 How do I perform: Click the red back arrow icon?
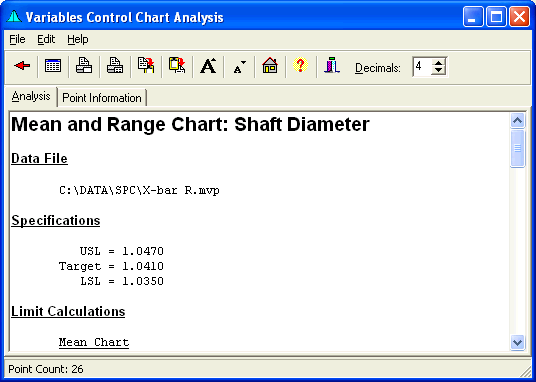point(22,65)
